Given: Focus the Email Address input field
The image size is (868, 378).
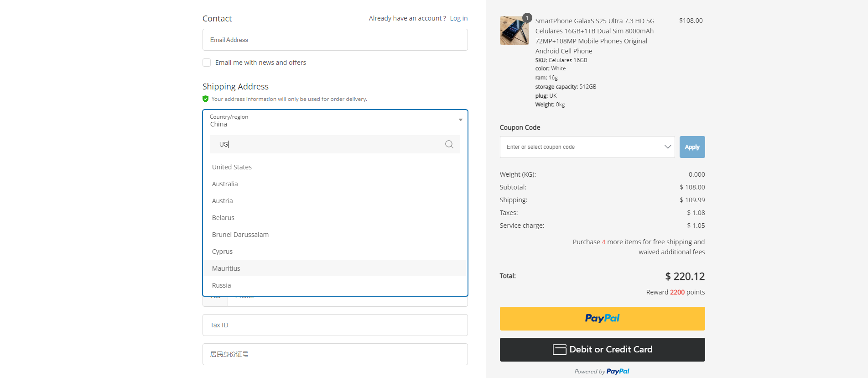Looking at the screenshot, I should 335,40.
